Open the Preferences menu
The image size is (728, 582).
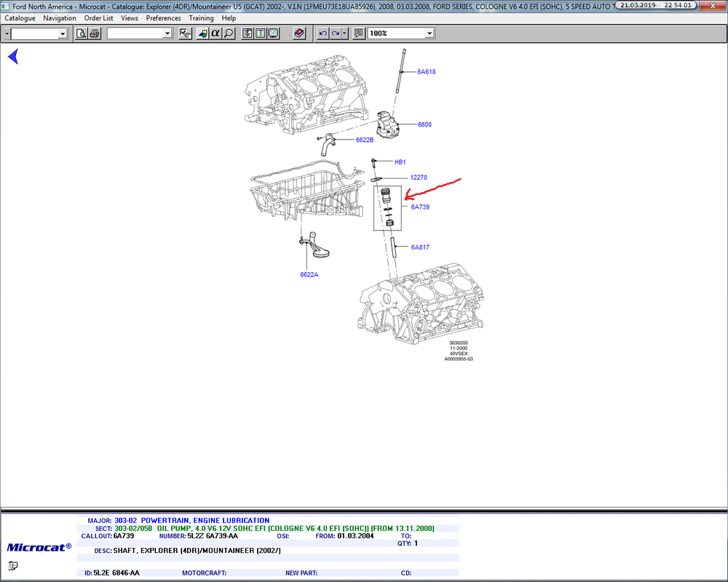coord(163,18)
